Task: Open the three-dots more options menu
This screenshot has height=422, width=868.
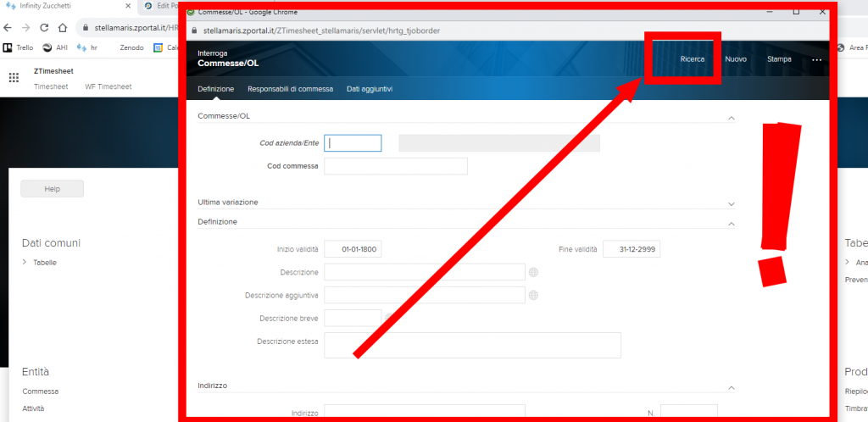Action: (816, 59)
